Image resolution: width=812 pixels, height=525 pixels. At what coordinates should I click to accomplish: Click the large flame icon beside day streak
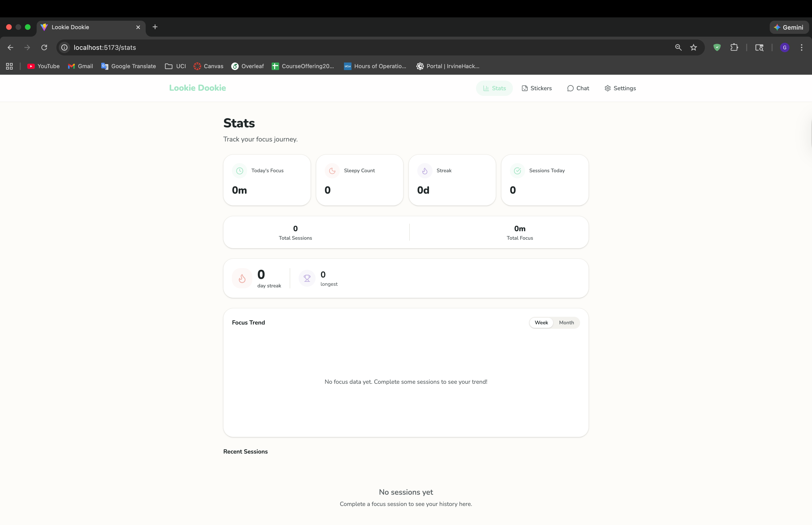[x=242, y=278]
